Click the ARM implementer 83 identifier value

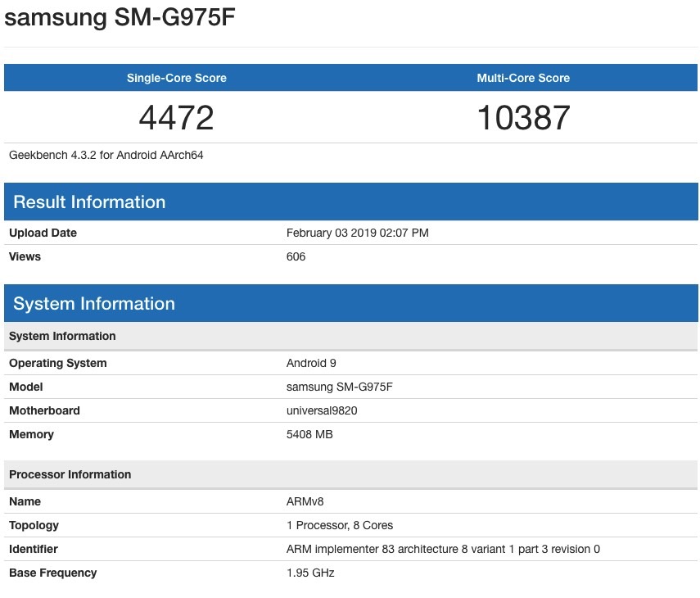(x=443, y=549)
